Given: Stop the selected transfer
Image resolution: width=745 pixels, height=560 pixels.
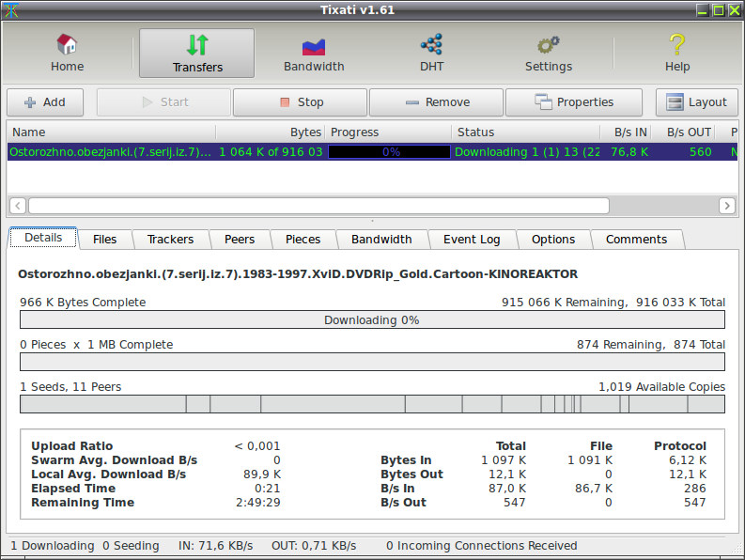Looking at the screenshot, I should 301,102.
